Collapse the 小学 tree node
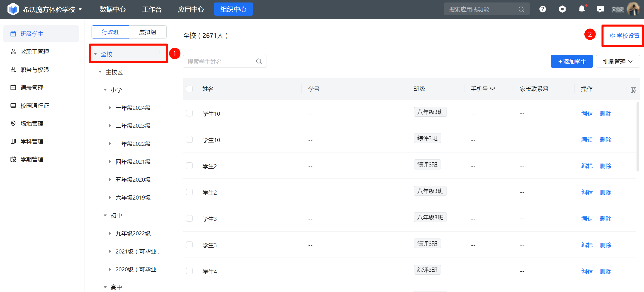The width and height of the screenshot is (644, 292). [105, 90]
